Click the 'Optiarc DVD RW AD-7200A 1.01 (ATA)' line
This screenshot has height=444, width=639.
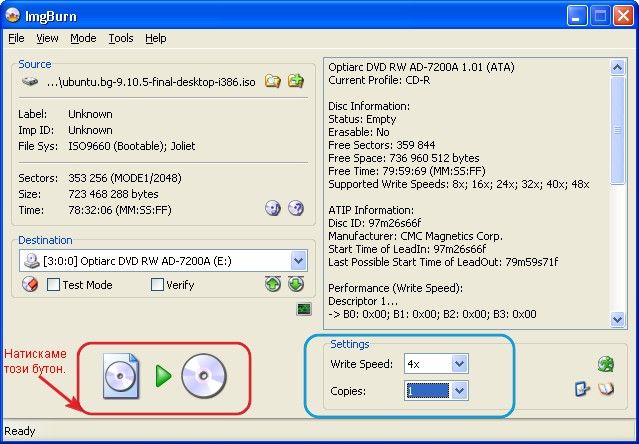coord(421,67)
